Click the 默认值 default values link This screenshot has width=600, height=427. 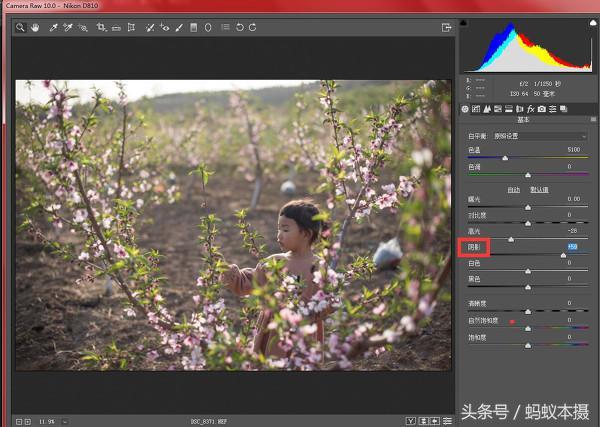point(539,189)
